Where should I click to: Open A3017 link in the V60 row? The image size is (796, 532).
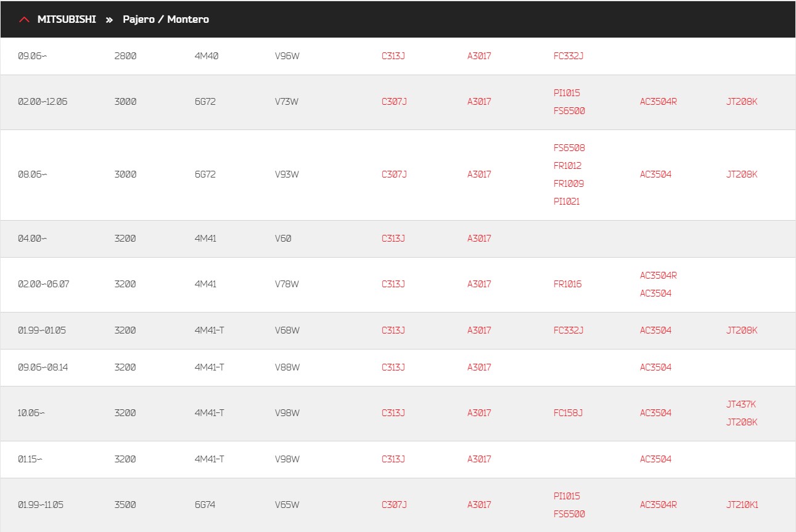479,239
